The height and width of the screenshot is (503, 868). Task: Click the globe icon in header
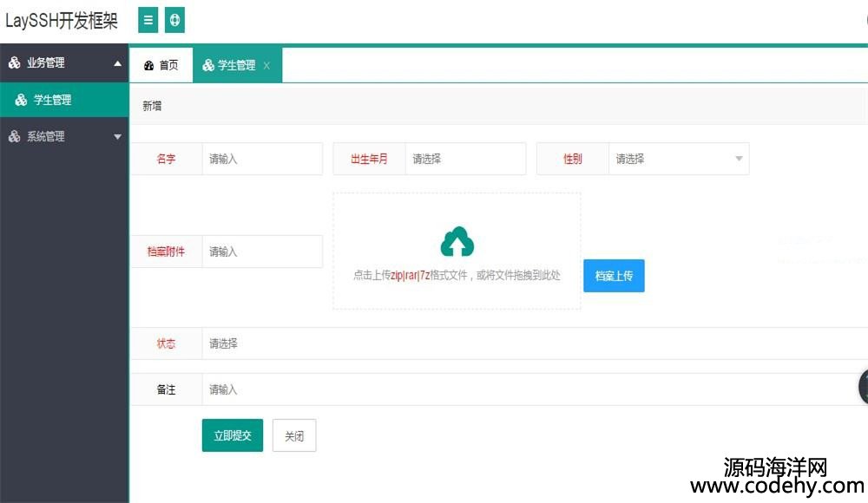(175, 20)
